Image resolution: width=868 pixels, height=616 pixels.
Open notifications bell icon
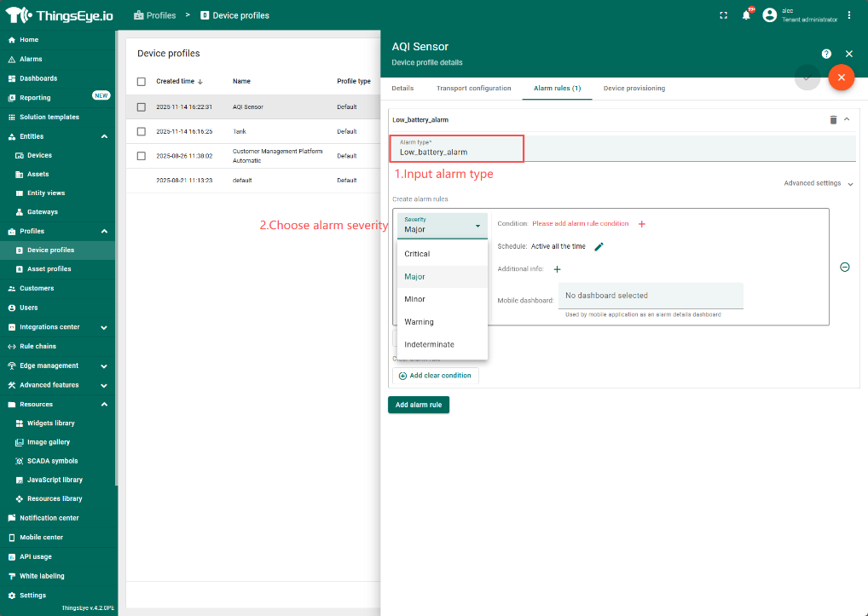(x=746, y=15)
